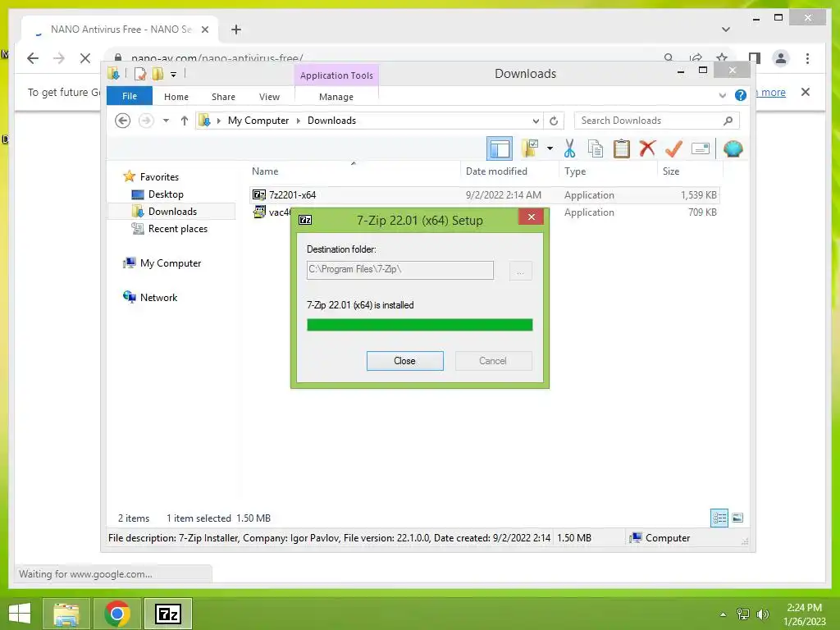Viewport: 840px width, 630px height.
Task: Click the Application Tools contextual tab
Action: click(336, 75)
